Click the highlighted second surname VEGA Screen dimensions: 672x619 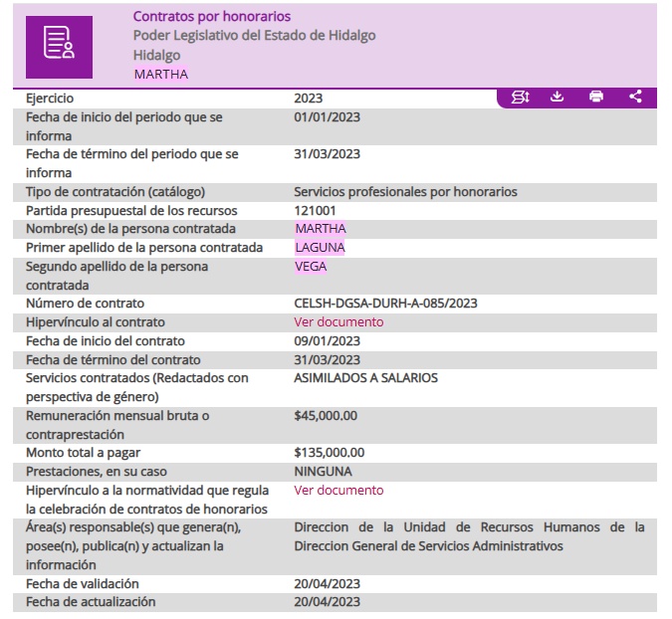pyautogui.click(x=311, y=267)
